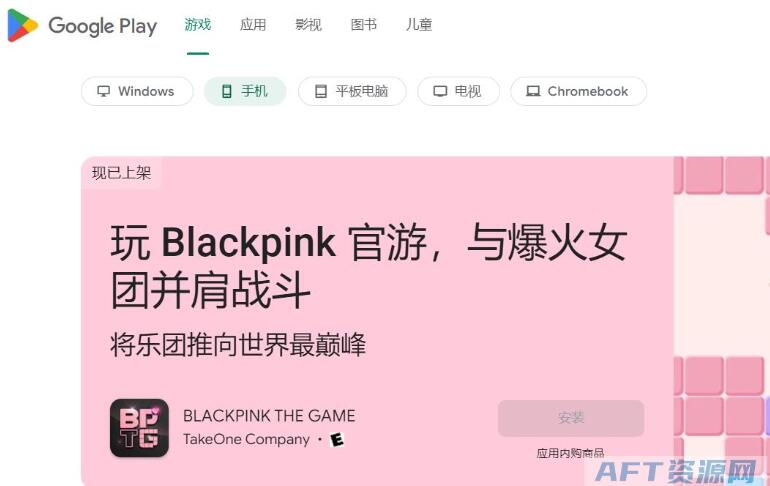Click the Google Play triangle logo
The height and width of the screenshot is (486, 770).
[22, 26]
